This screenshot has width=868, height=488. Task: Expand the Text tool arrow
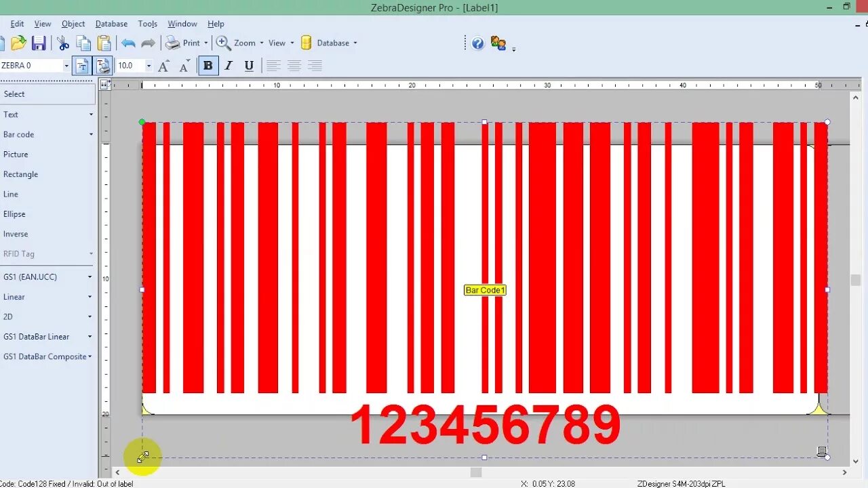click(91, 115)
